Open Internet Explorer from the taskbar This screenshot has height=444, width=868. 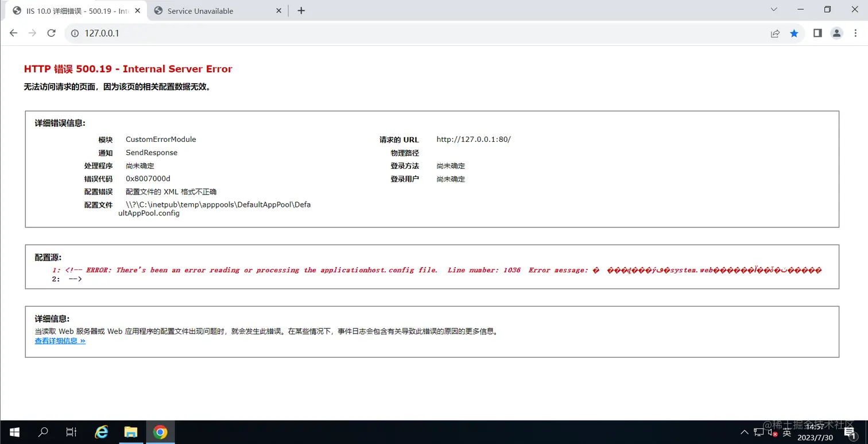click(x=101, y=432)
